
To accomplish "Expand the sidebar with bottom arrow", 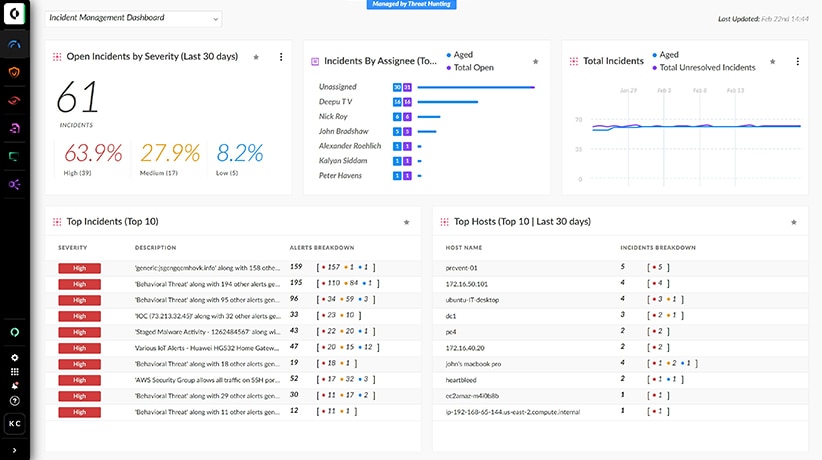I will tap(14, 452).
